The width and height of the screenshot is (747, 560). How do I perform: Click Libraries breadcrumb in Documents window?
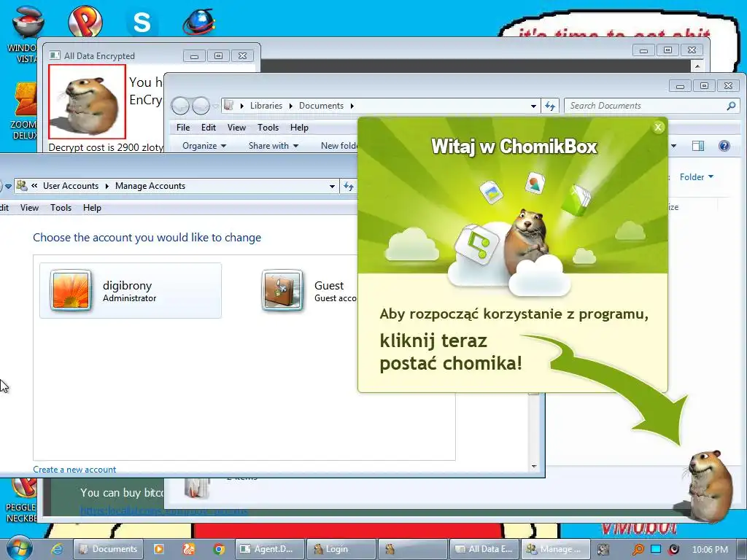[x=266, y=106]
